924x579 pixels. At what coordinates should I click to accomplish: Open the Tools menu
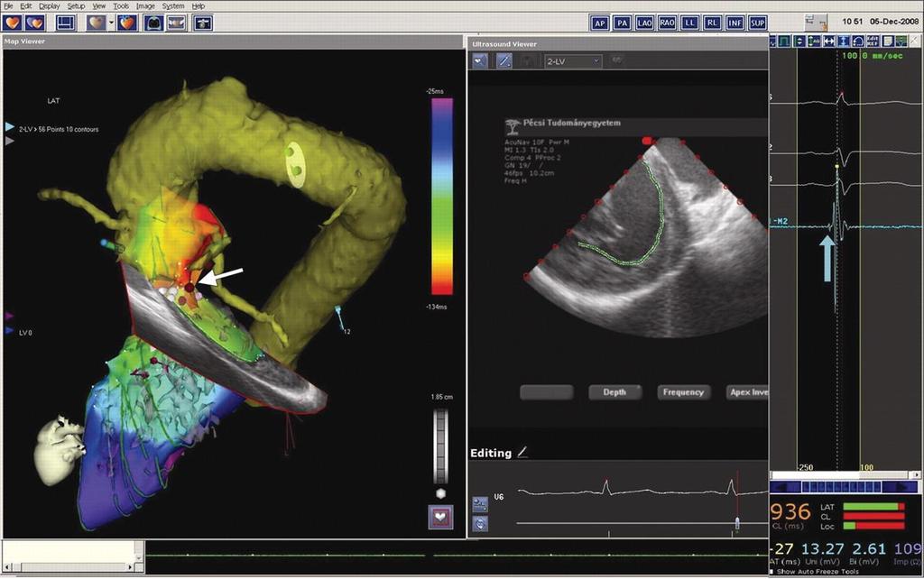(121, 6)
